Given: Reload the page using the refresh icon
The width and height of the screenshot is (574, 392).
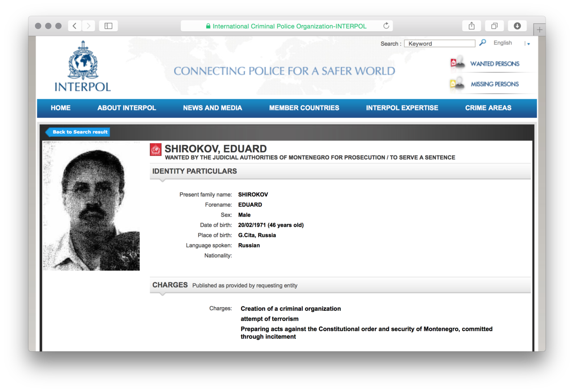Looking at the screenshot, I should pyautogui.click(x=386, y=26).
